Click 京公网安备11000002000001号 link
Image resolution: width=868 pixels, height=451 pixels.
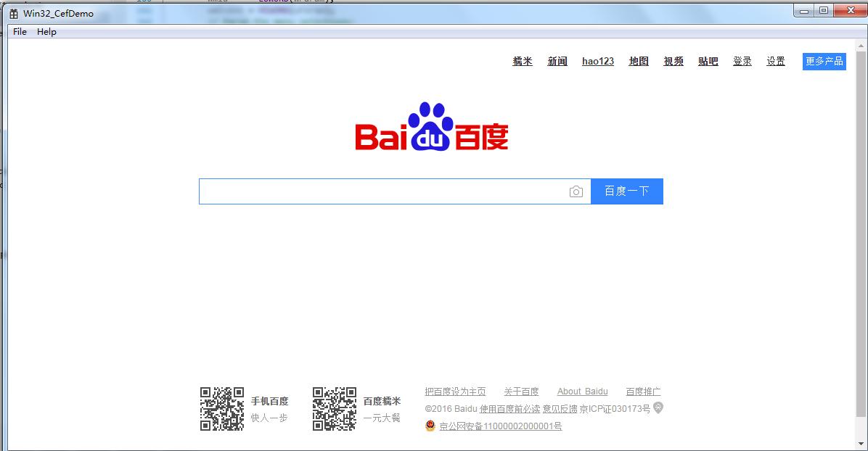(x=501, y=426)
